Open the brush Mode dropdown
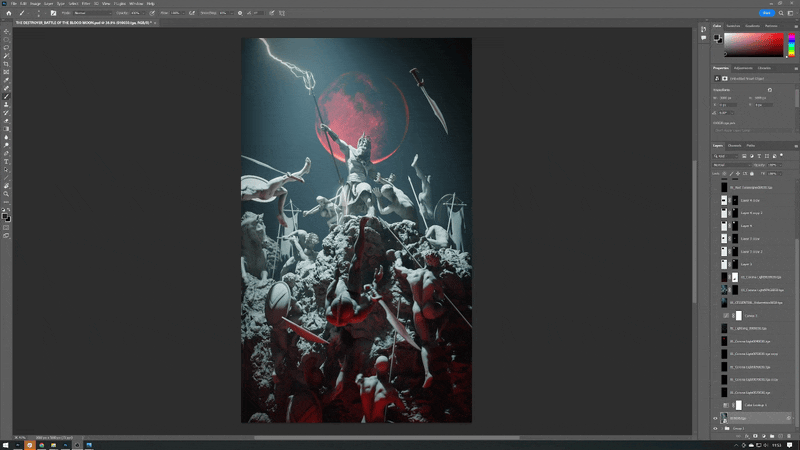 pyautogui.click(x=92, y=13)
